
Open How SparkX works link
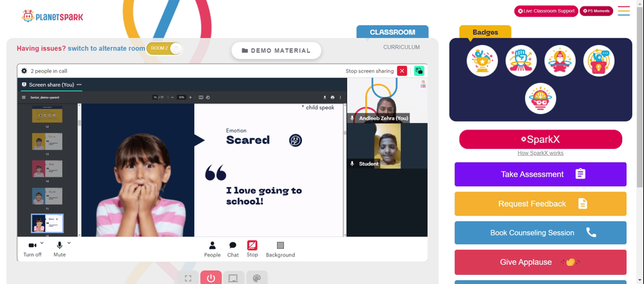pyautogui.click(x=540, y=153)
